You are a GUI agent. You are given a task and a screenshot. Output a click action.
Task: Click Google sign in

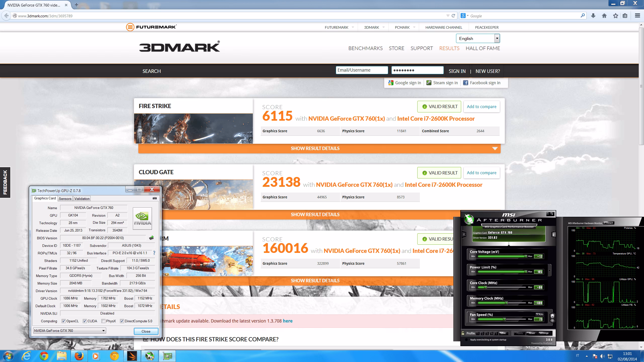405,83
